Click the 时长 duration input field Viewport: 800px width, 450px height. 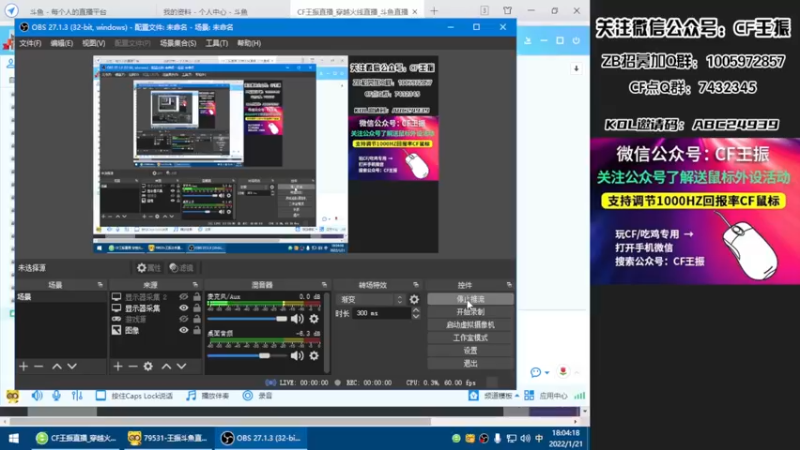pos(380,313)
